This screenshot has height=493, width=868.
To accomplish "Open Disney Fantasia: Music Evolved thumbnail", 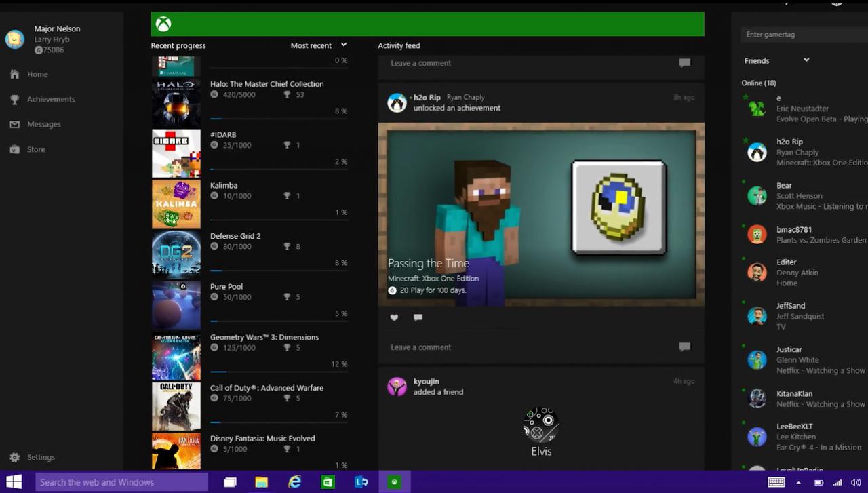I will point(176,451).
